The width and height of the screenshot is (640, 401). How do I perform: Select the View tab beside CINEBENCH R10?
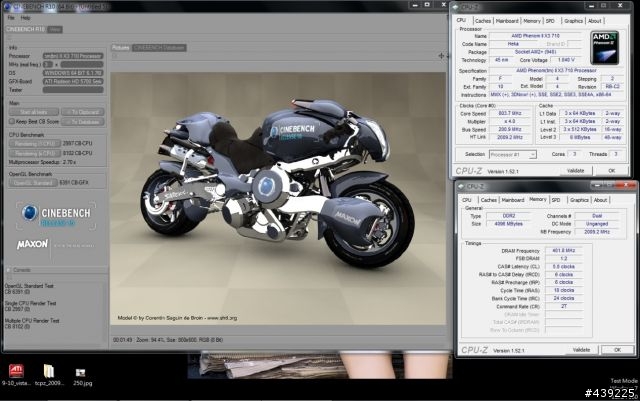(55, 29)
